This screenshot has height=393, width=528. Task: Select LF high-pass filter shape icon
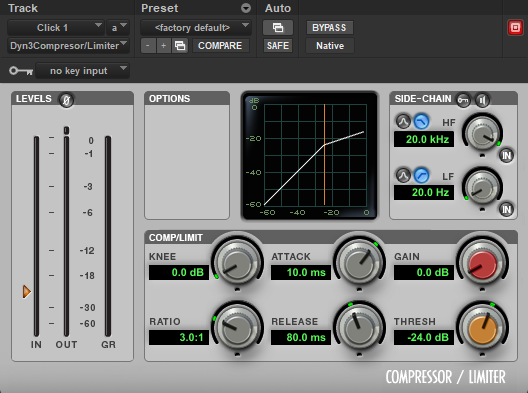tap(421, 175)
